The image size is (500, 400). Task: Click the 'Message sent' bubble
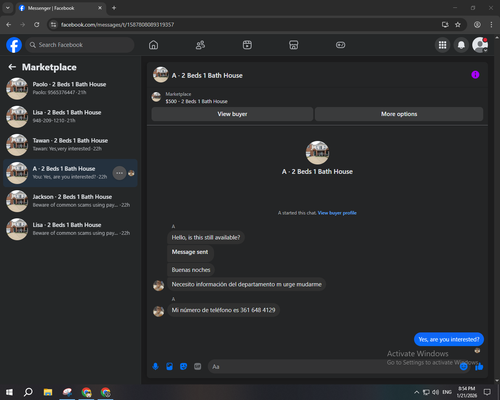coord(190,252)
